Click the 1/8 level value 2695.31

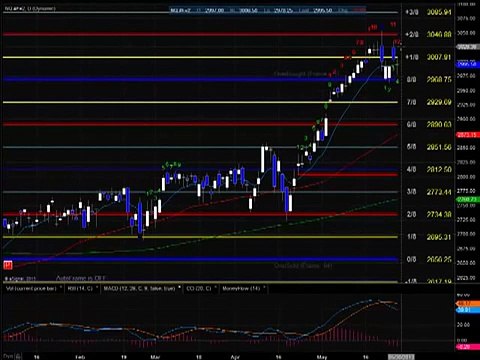439,237
